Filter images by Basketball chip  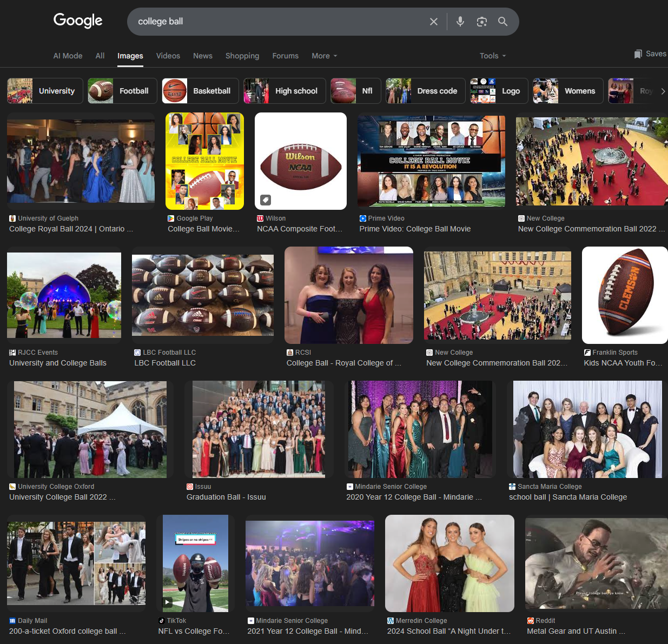tap(200, 91)
